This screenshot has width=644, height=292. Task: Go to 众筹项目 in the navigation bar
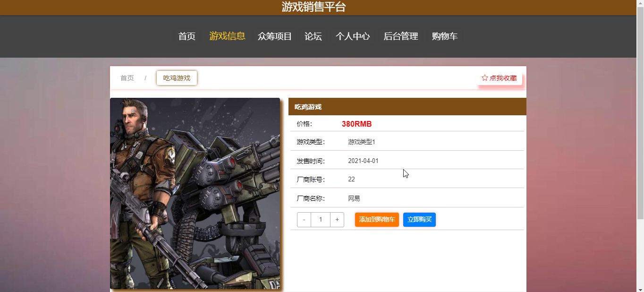[x=275, y=36]
